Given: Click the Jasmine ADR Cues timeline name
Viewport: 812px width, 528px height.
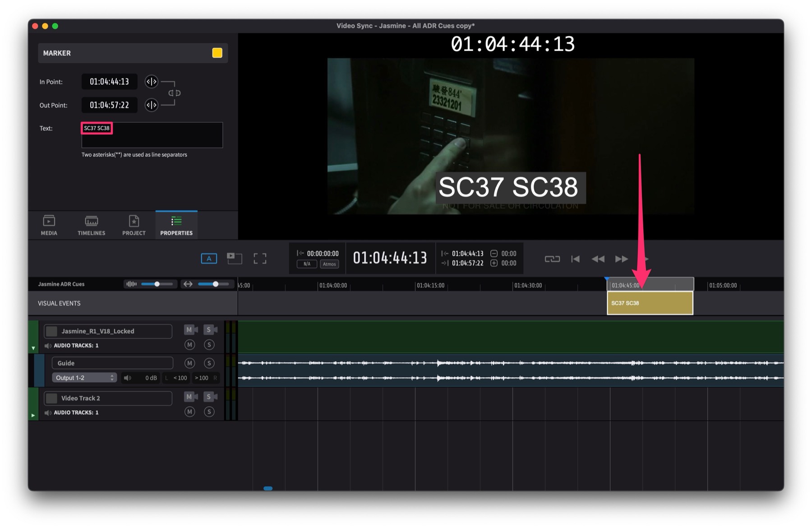Looking at the screenshot, I should point(61,284).
